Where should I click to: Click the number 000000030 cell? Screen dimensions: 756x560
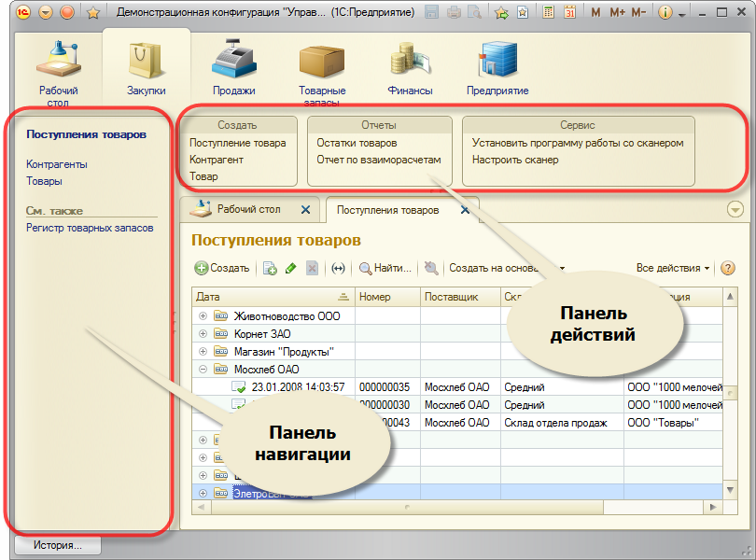387,405
